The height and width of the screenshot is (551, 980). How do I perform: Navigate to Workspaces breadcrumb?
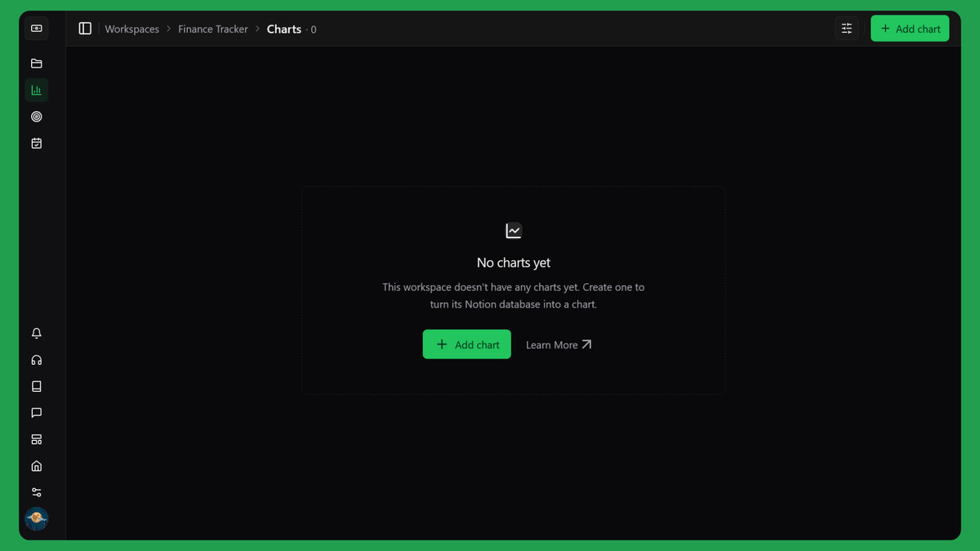[x=132, y=29]
